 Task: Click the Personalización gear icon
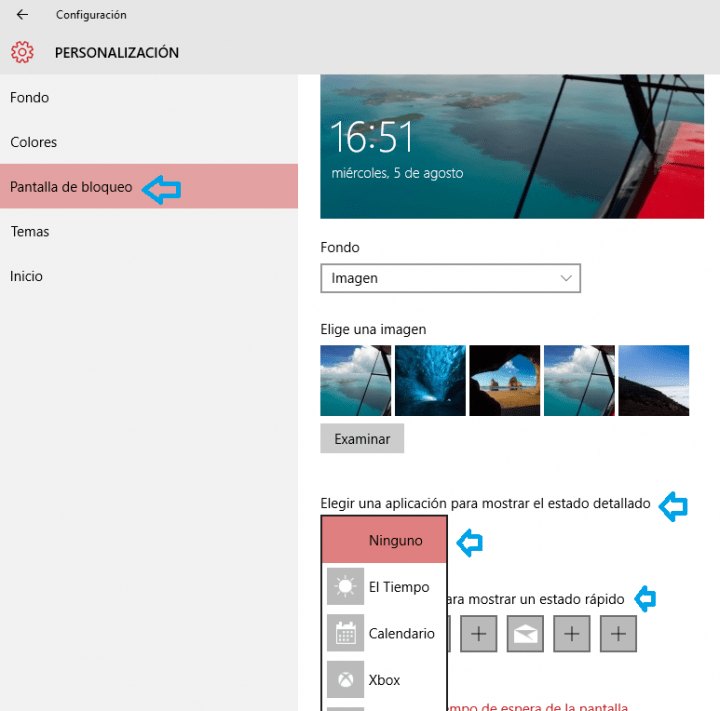coord(22,52)
